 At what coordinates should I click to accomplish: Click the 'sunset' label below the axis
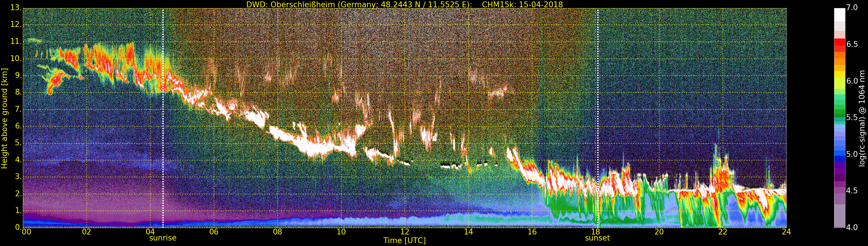point(597,238)
